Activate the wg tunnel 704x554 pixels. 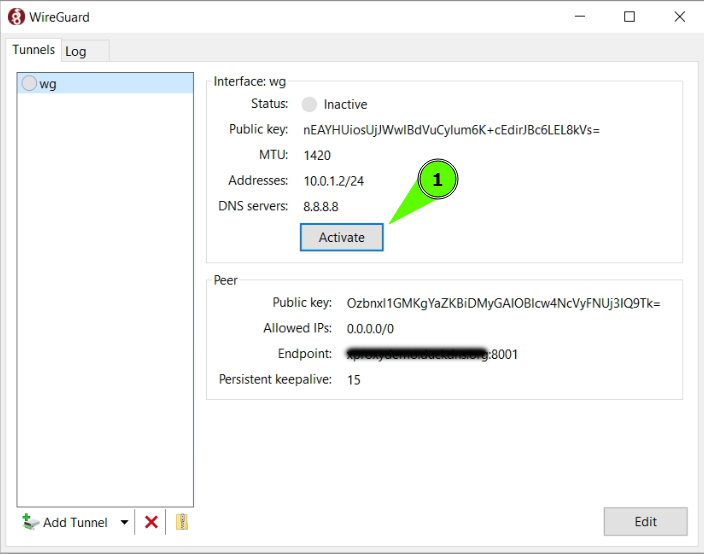tap(341, 237)
